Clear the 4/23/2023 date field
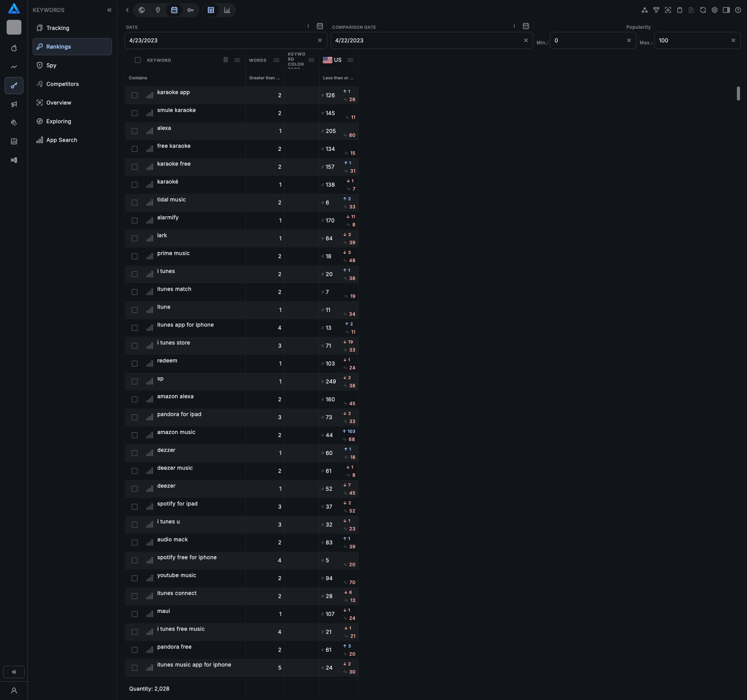This screenshot has height=700, width=747. 320,40
